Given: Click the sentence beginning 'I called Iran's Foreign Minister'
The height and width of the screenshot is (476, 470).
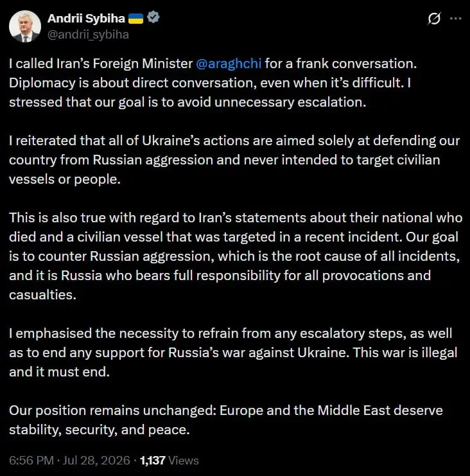Looking at the screenshot, I should [213, 64].
